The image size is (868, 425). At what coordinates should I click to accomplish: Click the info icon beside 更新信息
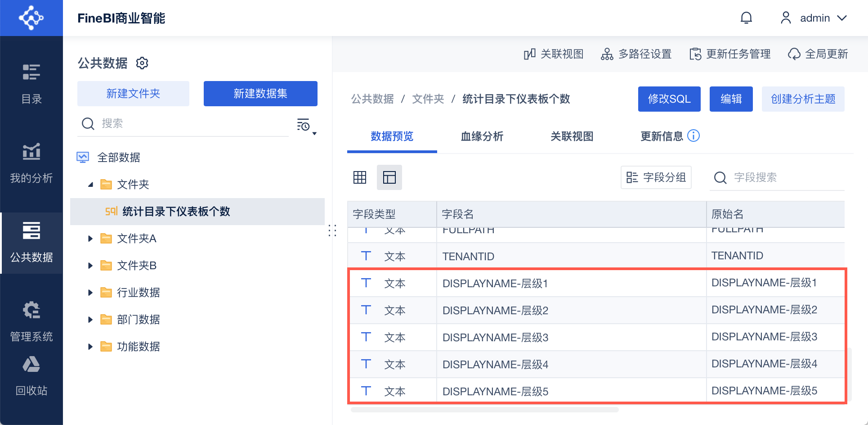click(694, 136)
